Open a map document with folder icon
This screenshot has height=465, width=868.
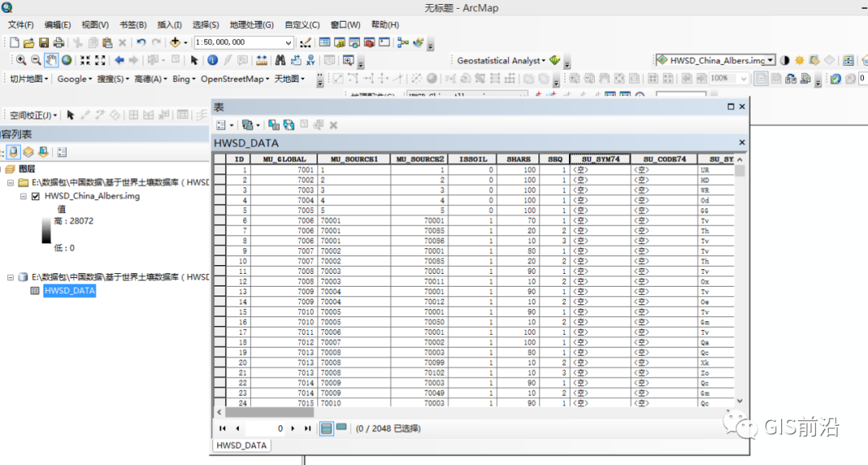[29, 43]
